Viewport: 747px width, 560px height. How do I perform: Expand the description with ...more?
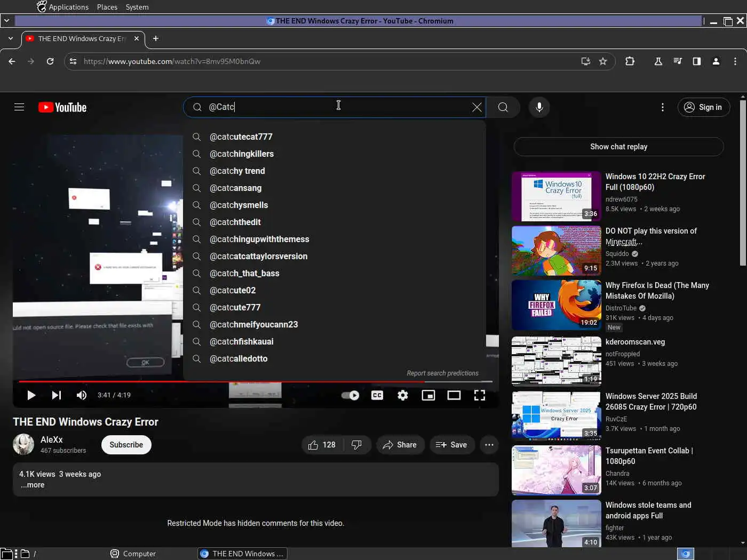click(x=33, y=485)
